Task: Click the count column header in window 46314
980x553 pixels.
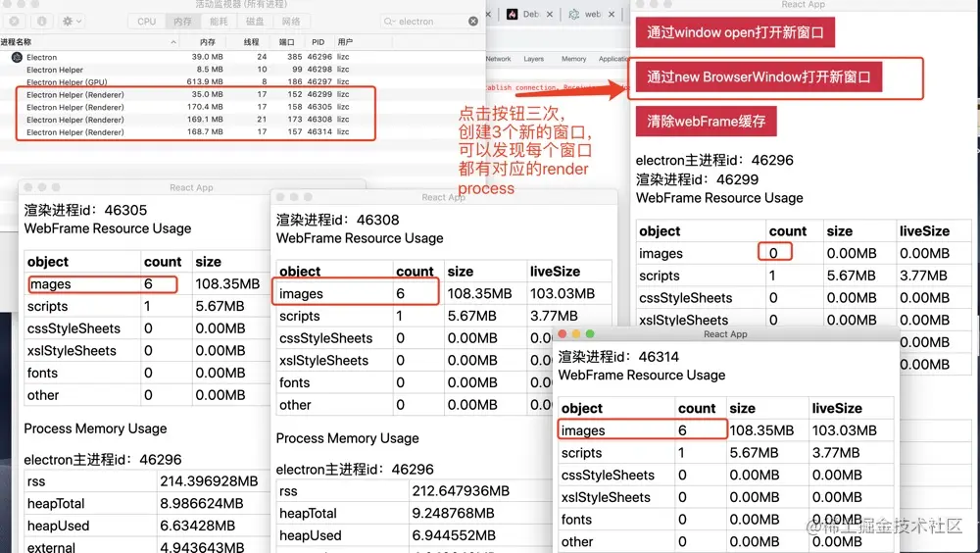Action: coord(696,409)
